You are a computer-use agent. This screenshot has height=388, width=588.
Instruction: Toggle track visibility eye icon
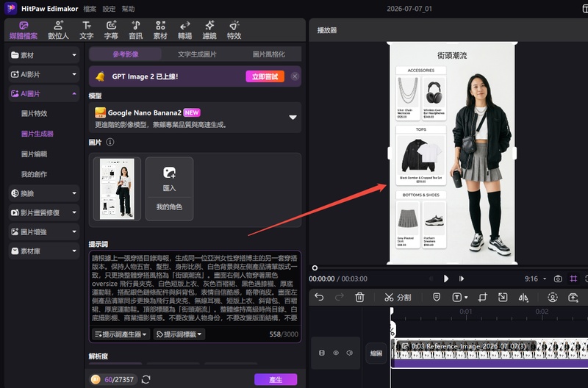(336, 353)
